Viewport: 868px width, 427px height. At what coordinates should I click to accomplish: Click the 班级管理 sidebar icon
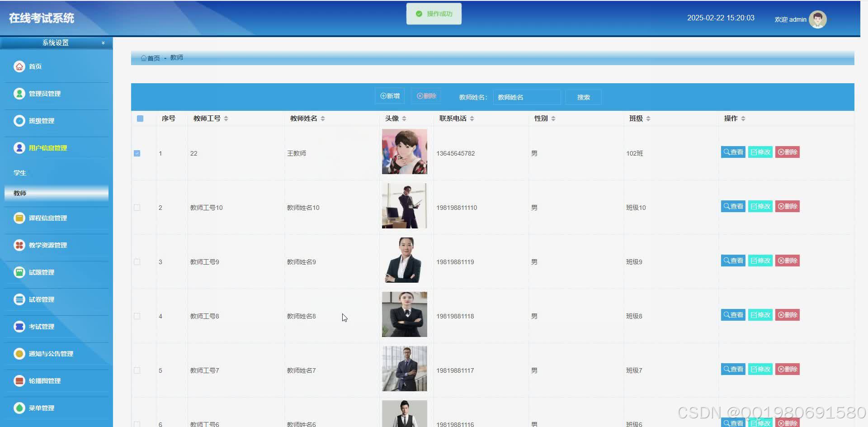(x=19, y=121)
